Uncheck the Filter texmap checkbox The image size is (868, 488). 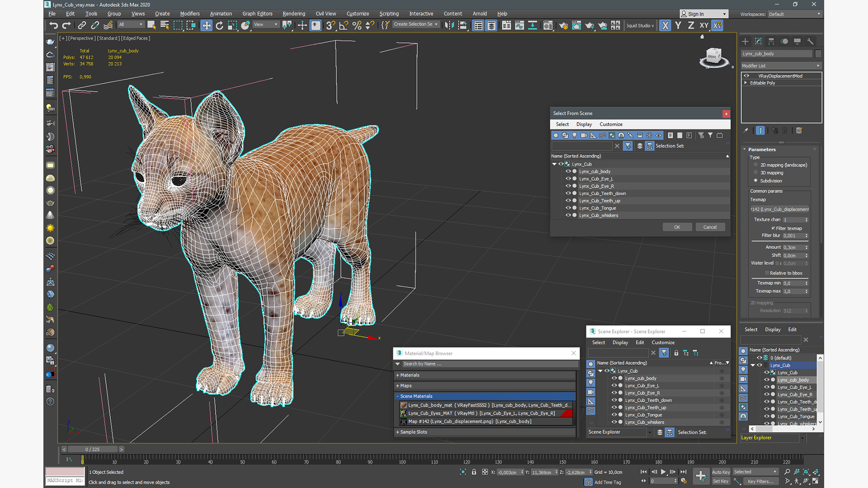click(773, 228)
